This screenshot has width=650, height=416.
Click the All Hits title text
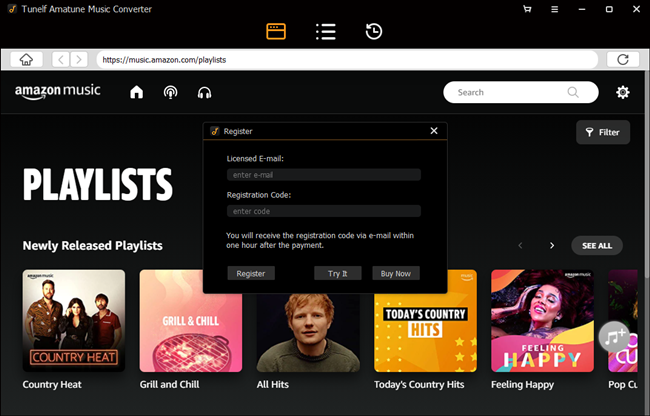pyautogui.click(x=272, y=385)
